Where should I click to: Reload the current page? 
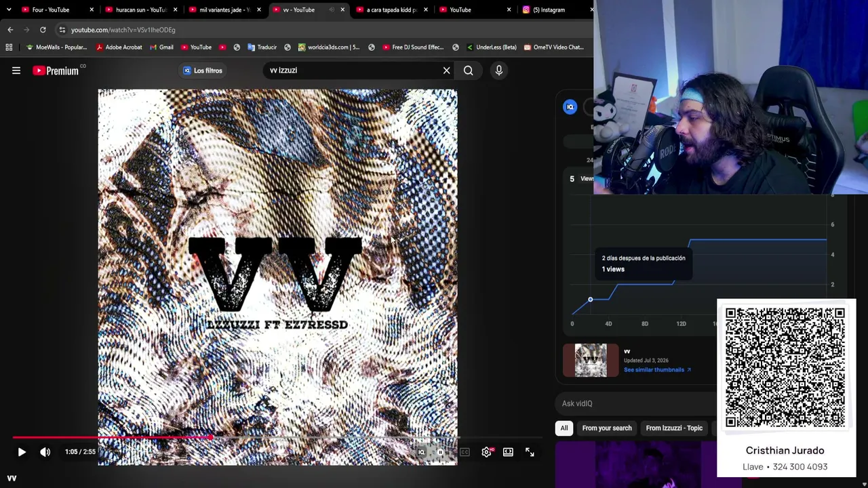(43, 30)
